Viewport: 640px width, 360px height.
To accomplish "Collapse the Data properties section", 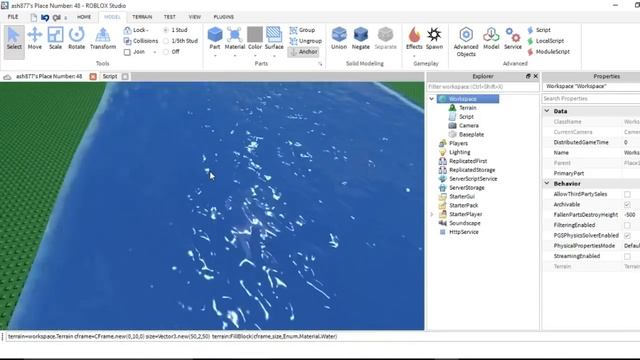I will [x=547, y=111].
